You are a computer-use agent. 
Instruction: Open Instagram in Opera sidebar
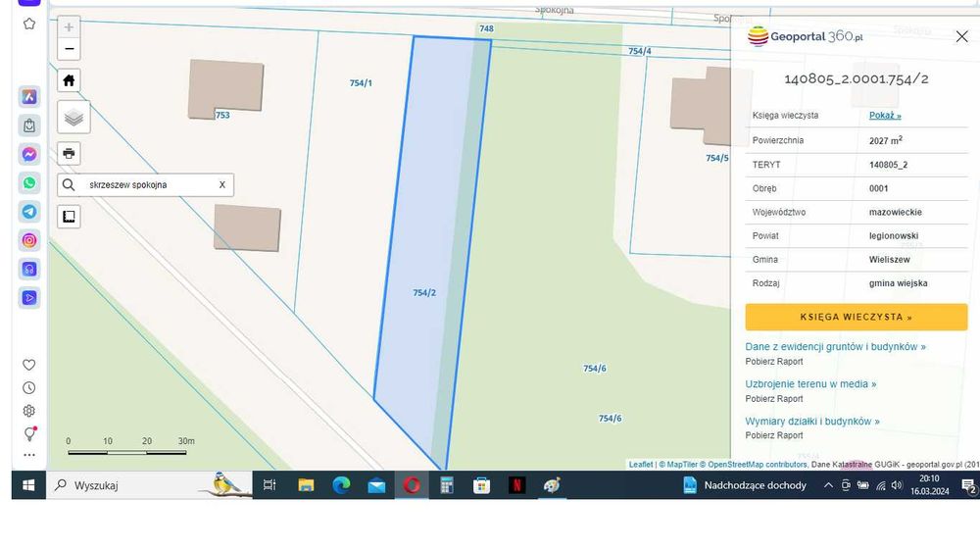tap(29, 240)
